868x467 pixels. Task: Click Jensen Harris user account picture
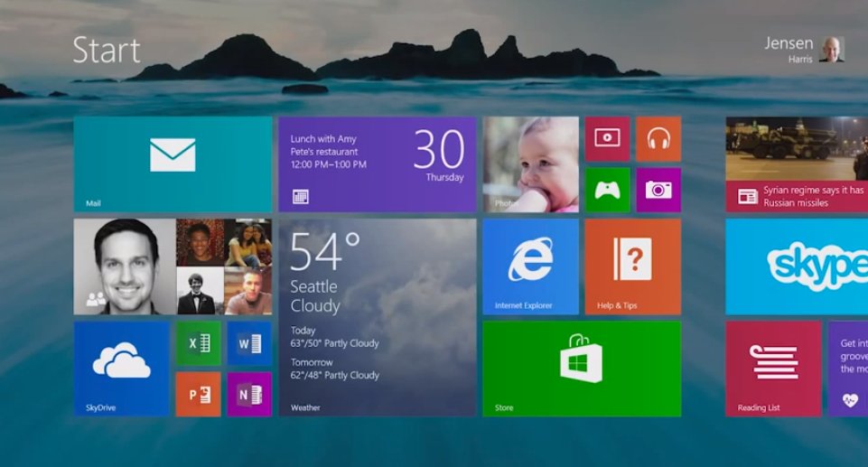coord(832,50)
